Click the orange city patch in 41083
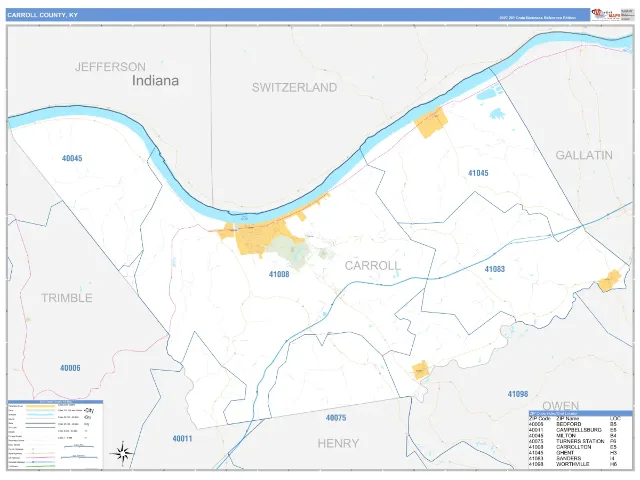640x480 pixels. pos(609,281)
